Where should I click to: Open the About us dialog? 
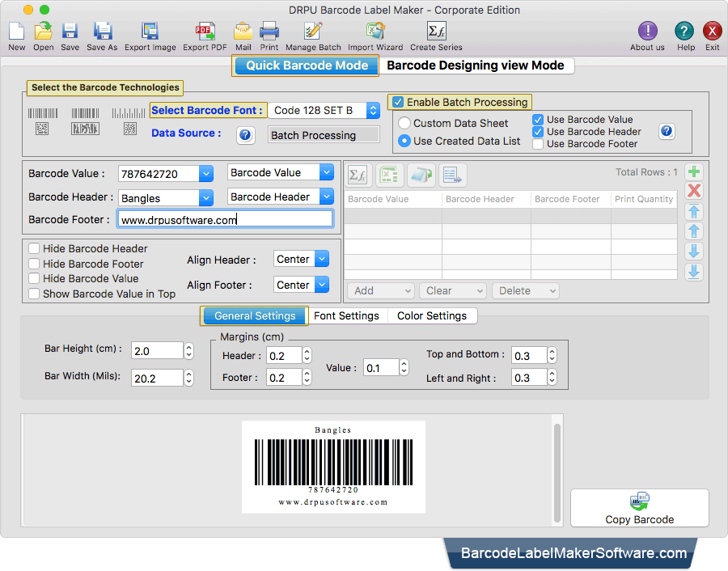(647, 32)
